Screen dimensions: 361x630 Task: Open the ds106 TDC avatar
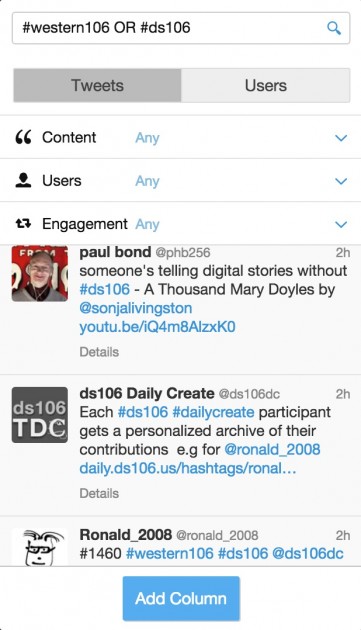point(40,415)
